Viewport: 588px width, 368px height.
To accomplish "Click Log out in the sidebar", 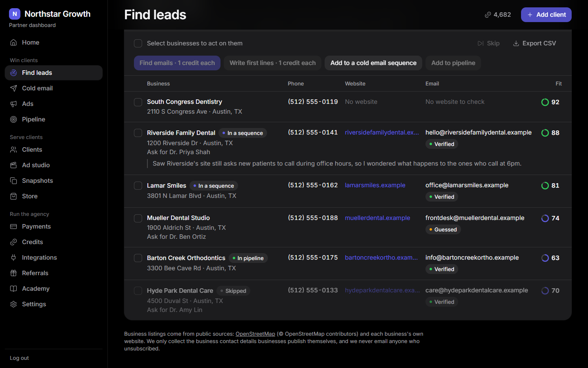I will pos(19,358).
